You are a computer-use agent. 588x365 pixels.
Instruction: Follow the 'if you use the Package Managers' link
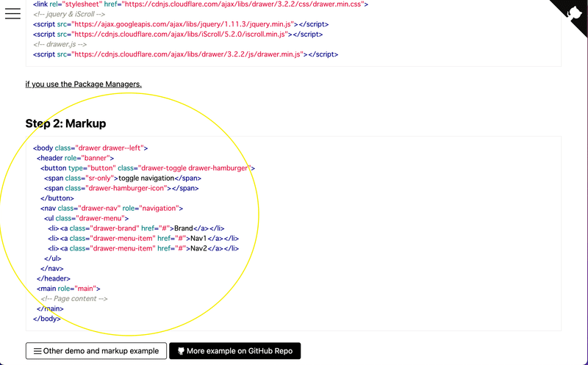pyautogui.click(x=84, y=84)
